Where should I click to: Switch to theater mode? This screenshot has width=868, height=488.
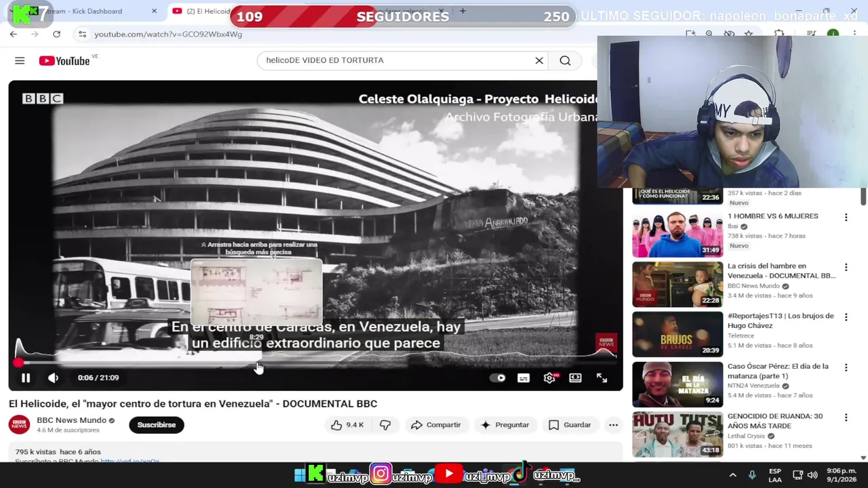pos(575,378)
